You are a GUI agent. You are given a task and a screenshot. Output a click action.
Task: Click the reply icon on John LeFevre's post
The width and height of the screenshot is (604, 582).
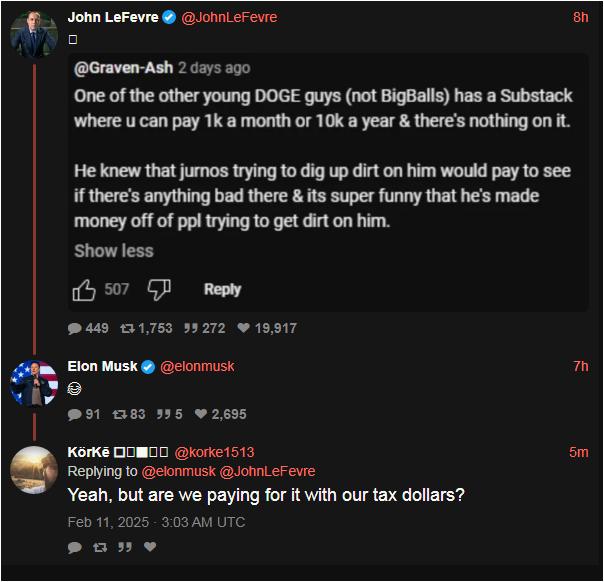(x=75, y=328)
